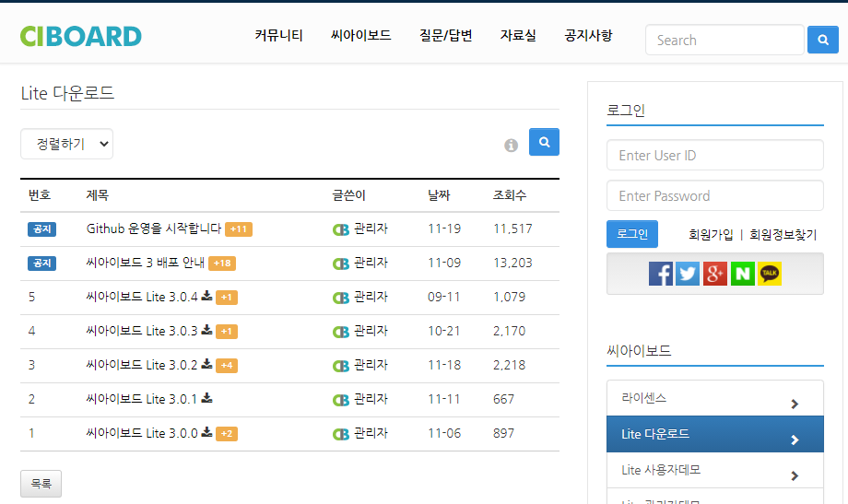Viewport: 848px width, 504px height.
Task: Select Lite 사용자데모 in sidebar
Action: click(x=715, y=470)
